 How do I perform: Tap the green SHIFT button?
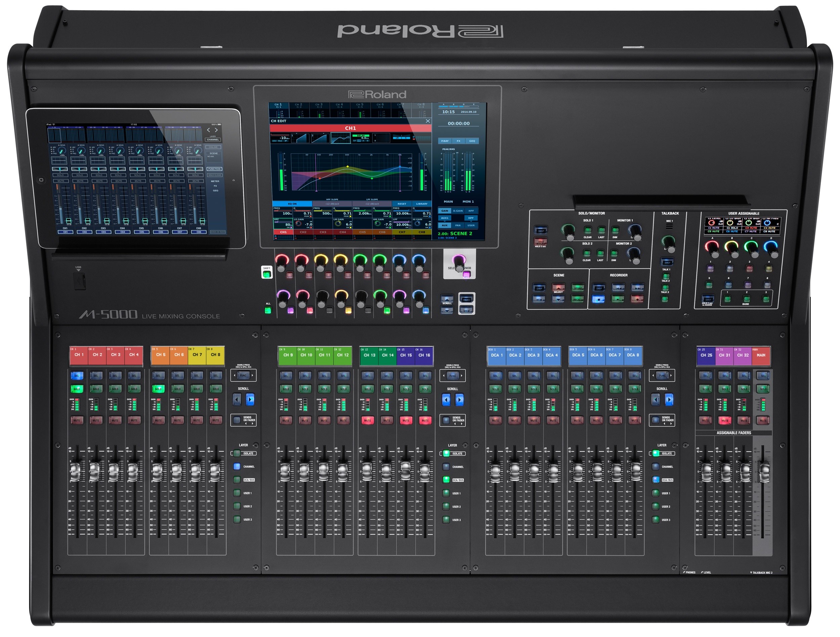pyautogui.click(x=267, y=274)
